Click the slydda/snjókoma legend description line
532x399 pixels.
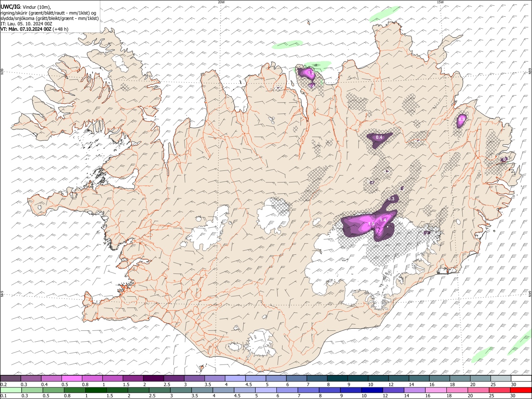click(50, 18)
